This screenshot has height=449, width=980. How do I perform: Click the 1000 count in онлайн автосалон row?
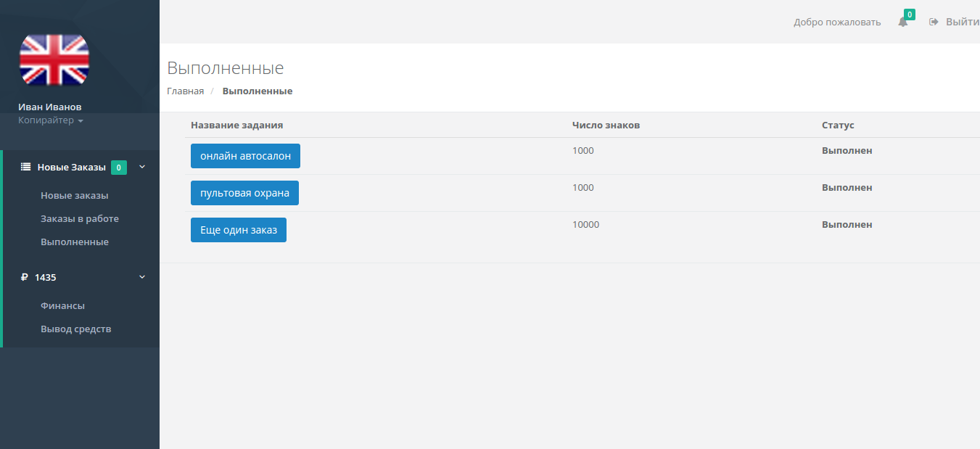[582, 150]
